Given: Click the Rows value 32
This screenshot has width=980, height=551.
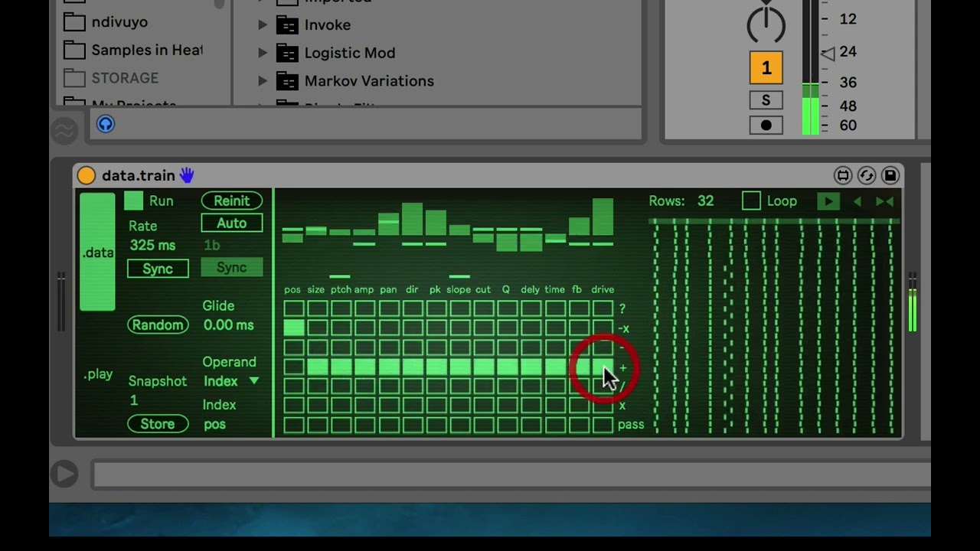Looking at the screenshot, I should pyautogui.click(x=705, y=201).
